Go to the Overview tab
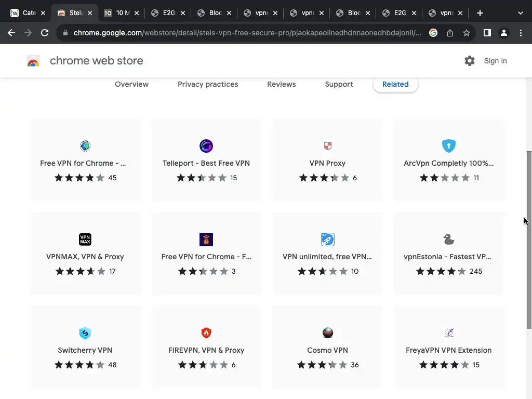532x399 pixels. point(131,84)
